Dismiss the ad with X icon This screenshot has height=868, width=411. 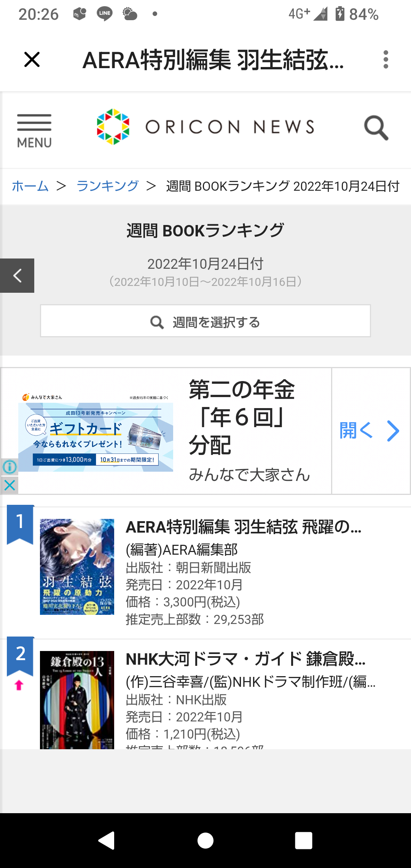click(x=10, y=485)
